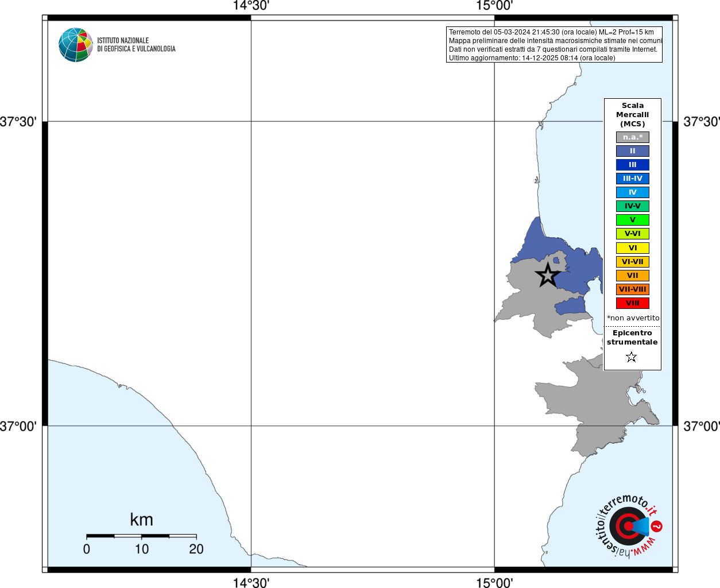This screenshot has width=720, height=588.
Task: Select the gray n.a.* legend swatch
Action: click(633, 137)
